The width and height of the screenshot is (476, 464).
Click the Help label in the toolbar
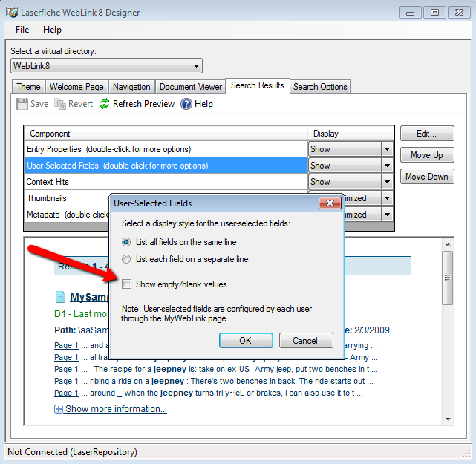pos(203,104)
